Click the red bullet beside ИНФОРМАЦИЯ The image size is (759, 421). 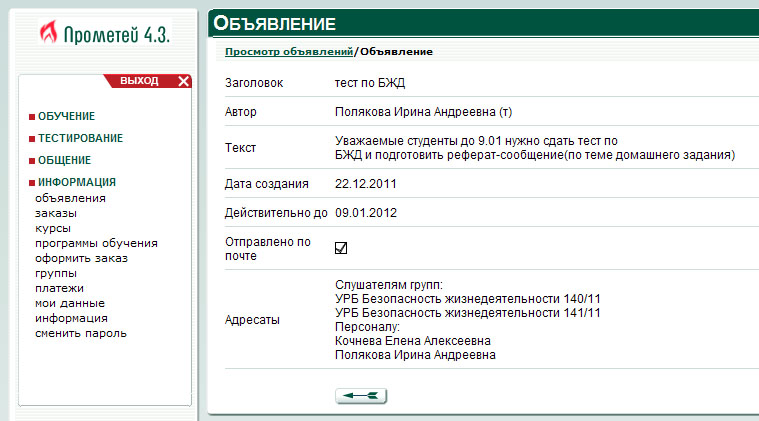(x=32, y=182)
